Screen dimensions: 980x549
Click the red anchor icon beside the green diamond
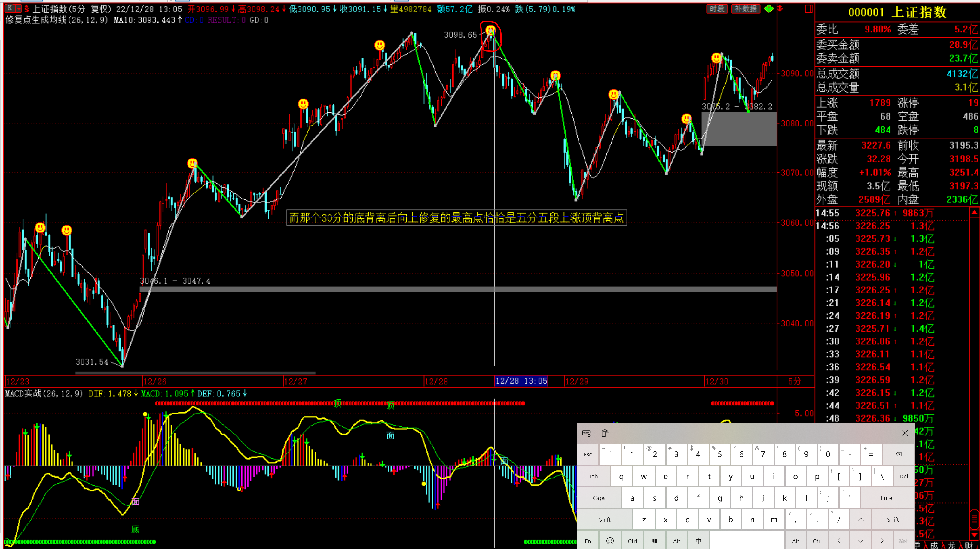coord(780,8)
